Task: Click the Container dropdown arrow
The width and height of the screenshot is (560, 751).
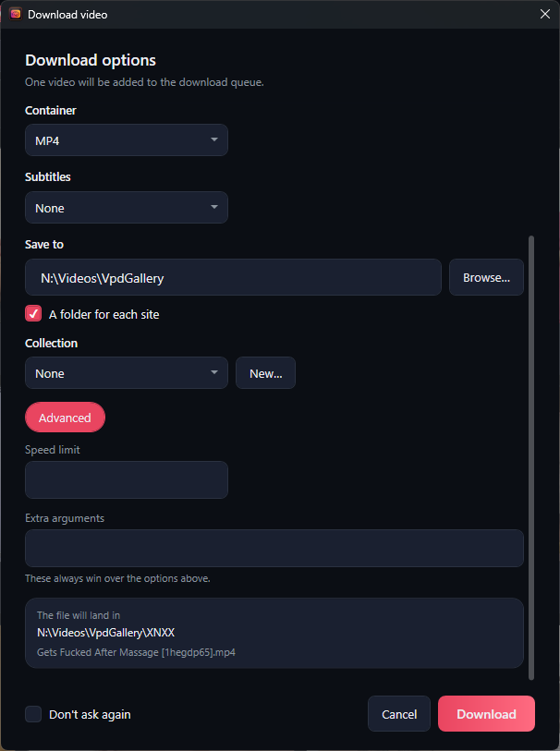Action: [x=214, y=139]
